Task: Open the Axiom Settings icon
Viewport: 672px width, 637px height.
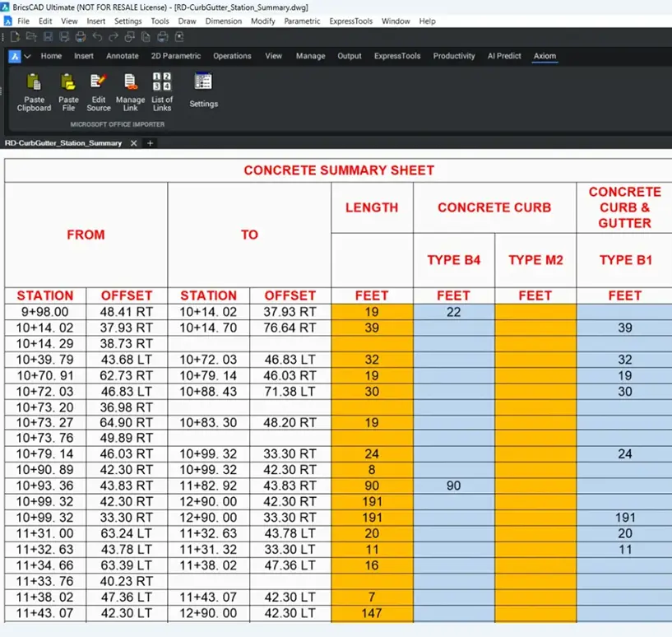Action: 203,82
